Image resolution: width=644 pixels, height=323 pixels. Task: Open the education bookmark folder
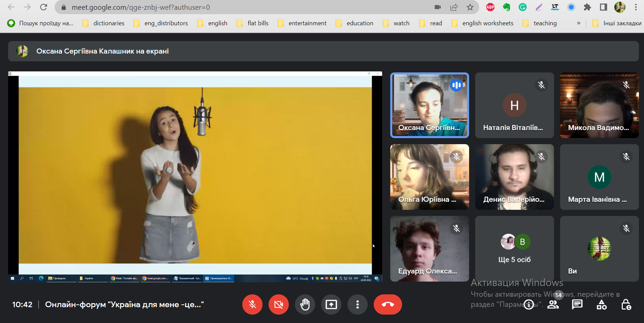coord(355,23)
